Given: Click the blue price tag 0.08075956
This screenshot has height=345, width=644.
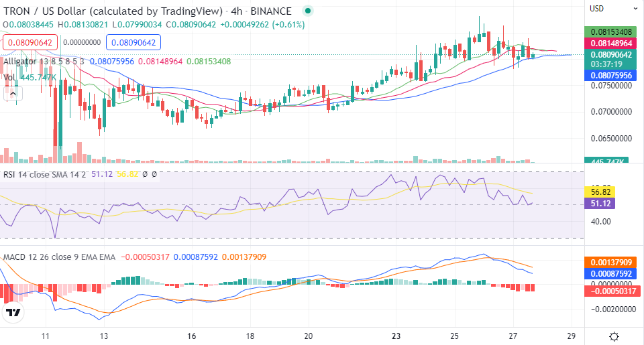Looking at the screenshot, I should point(610,76).
